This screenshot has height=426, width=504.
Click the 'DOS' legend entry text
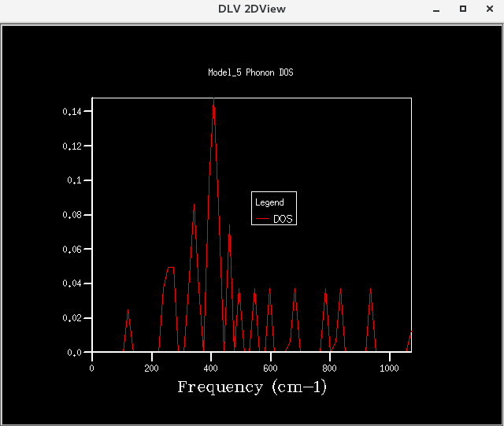point(283,219)
